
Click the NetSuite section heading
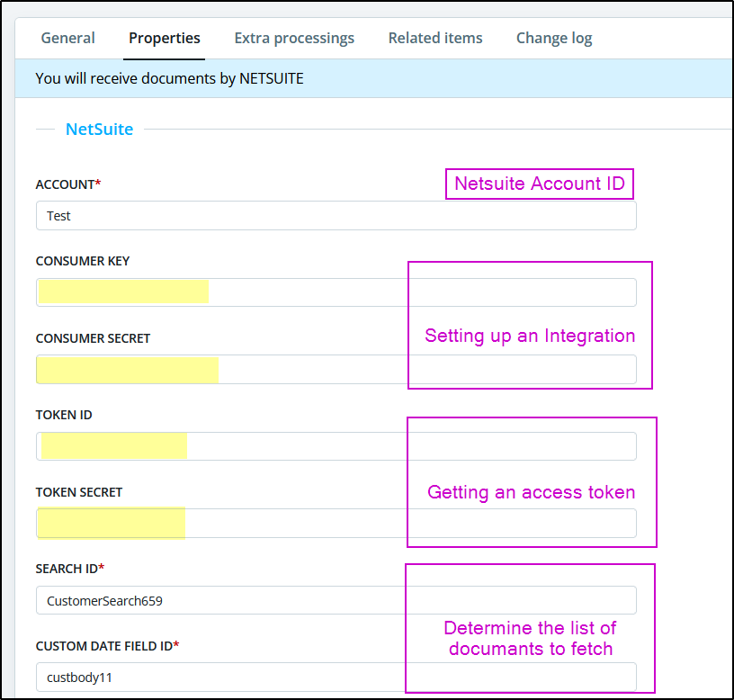99,129
